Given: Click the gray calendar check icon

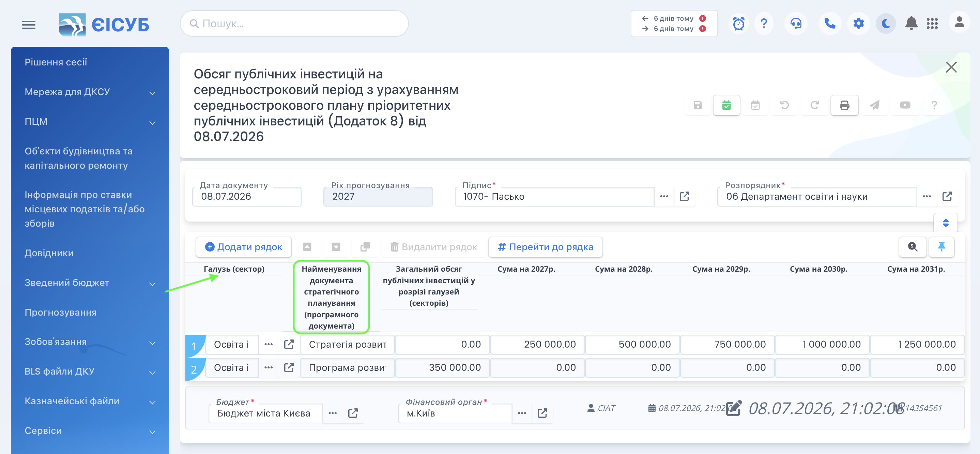Looking at the screenshot, I should [755, 105].
